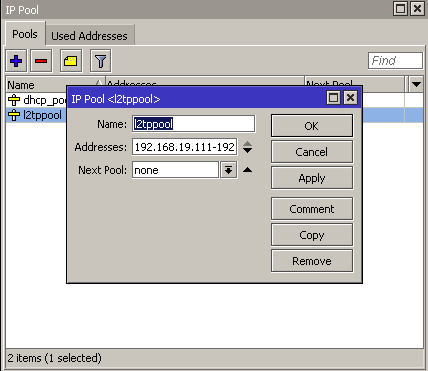The image size is (428, 371).
Task: Remove the l2tppool entry
Action: pyautogui.click(x=312, y=261)
